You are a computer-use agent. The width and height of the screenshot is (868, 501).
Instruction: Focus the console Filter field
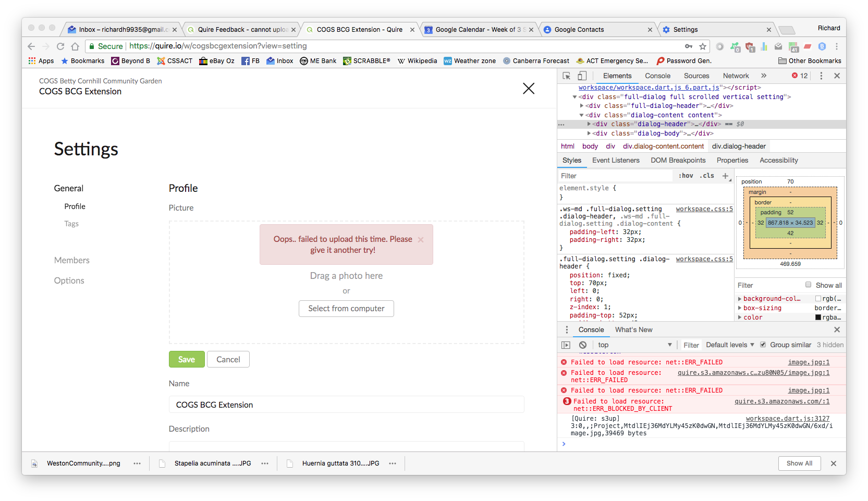tap(691, 345)
